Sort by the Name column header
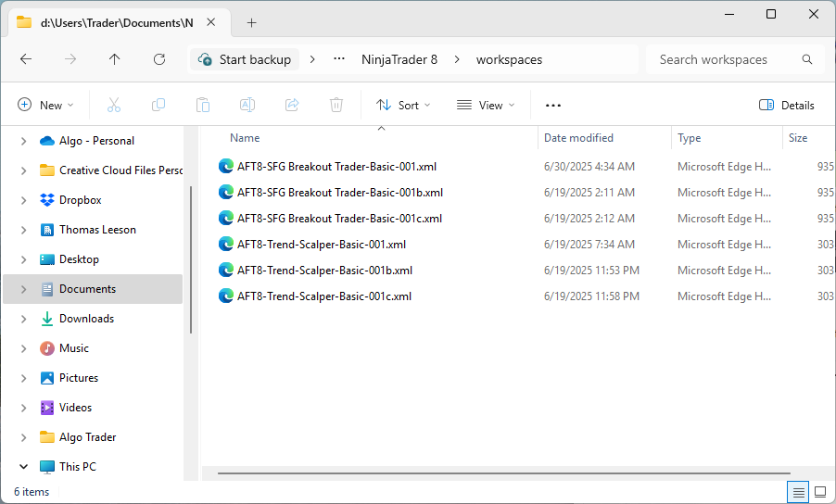This screenshot has width=836, height=504. click(245, 138)
